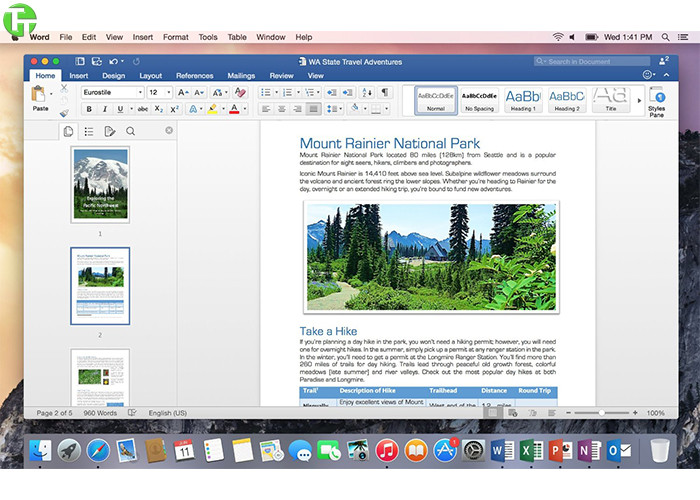
Task: Switch to the References ribbon tab
Action: pos(195,75)
